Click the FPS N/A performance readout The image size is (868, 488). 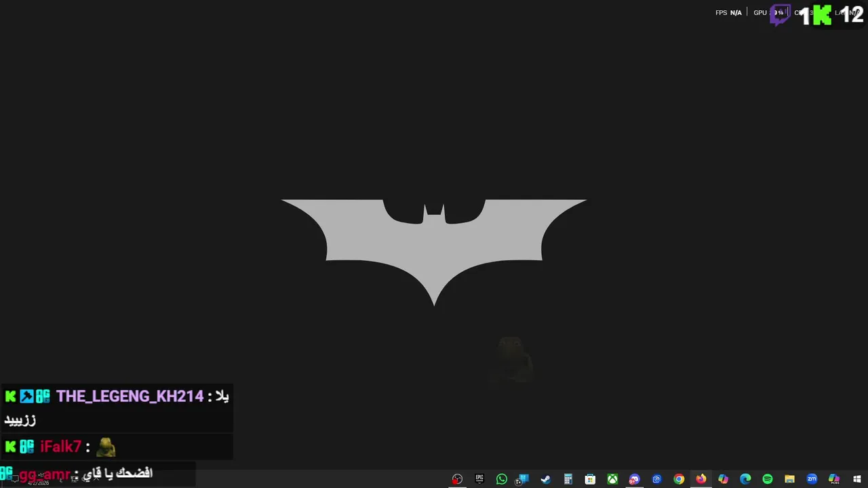[728, 13]
